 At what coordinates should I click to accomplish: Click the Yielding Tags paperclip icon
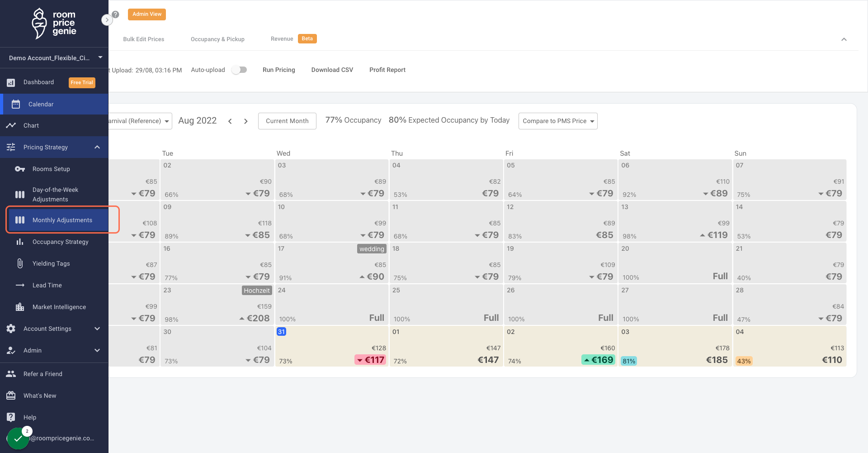coord(20,263)
